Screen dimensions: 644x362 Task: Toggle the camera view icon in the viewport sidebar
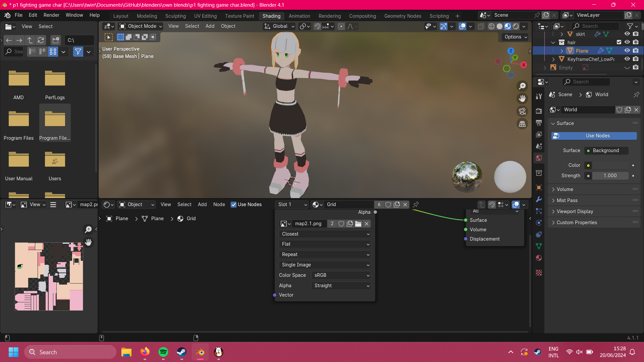pyautogui.click(x=522, y=111)
